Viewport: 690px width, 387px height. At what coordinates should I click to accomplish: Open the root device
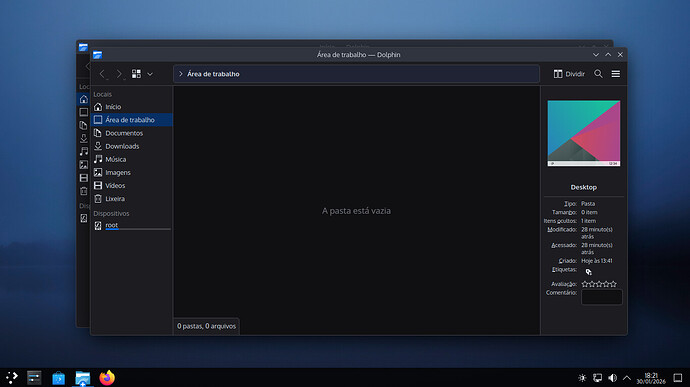pyautogui.click(x=132, y=225)
